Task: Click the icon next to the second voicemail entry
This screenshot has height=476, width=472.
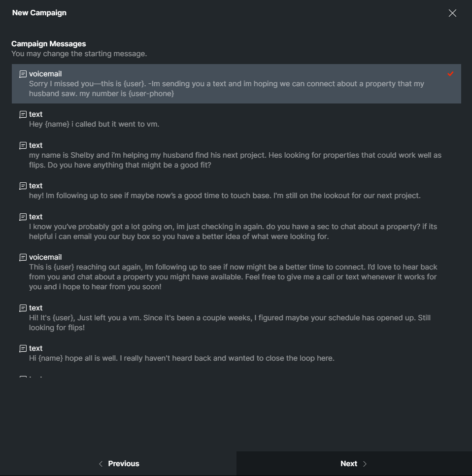Action: tap(22, 257)
